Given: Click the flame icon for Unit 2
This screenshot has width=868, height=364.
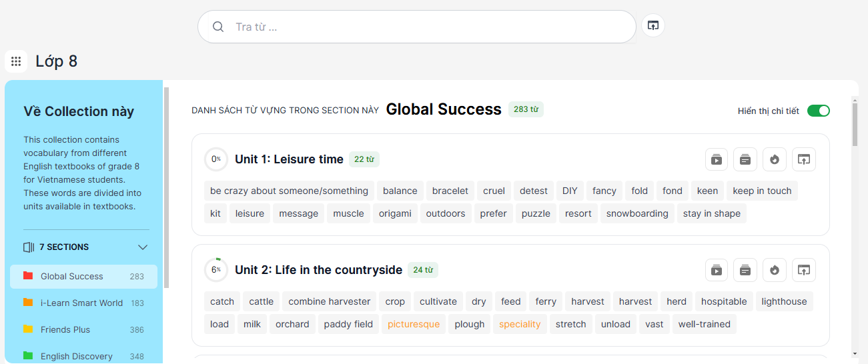Looking at the screenshot, I should tap(775, 270).
